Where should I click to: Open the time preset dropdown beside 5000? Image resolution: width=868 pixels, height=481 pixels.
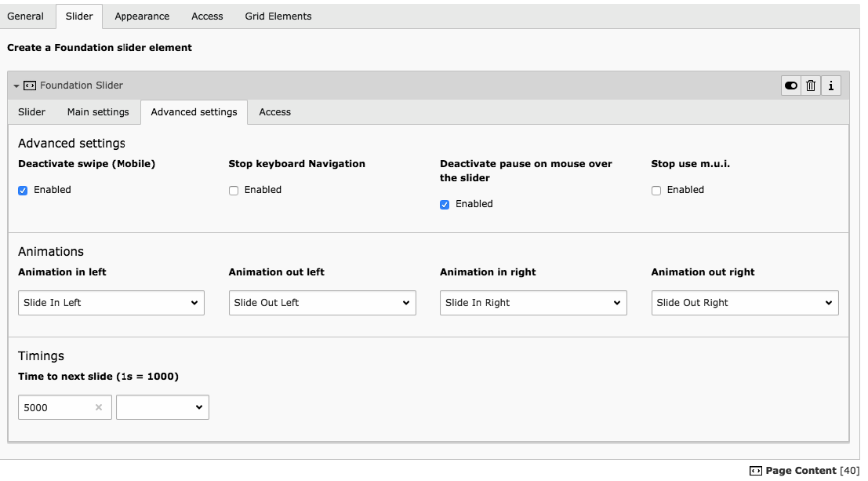pos(162,407)
